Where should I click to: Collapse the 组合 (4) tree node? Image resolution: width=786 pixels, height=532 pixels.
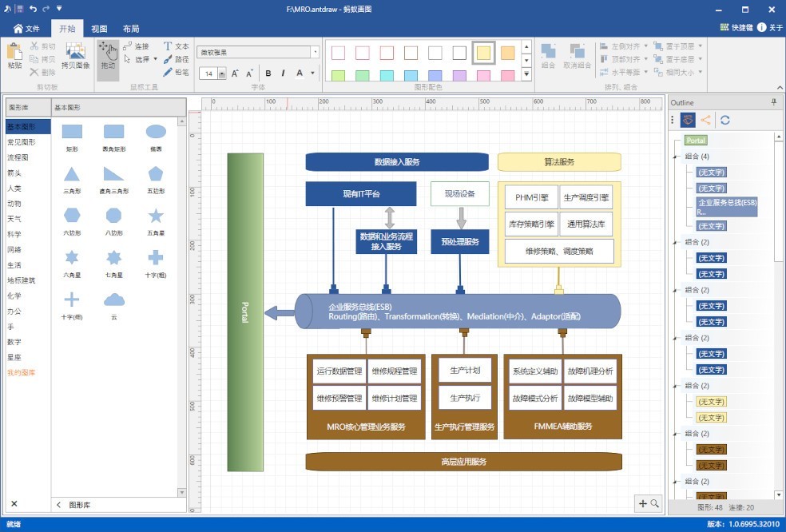click(677, 157)
